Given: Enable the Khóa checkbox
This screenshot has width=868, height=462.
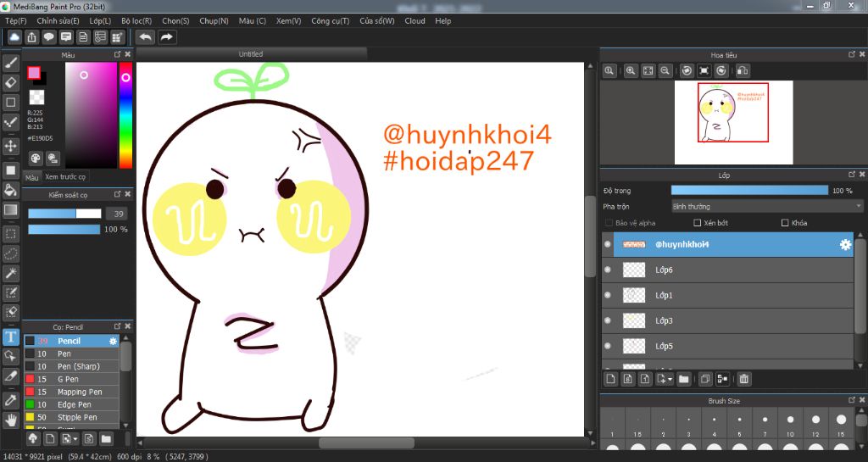Looking at the screenshot, I should (x=784, y=222).
